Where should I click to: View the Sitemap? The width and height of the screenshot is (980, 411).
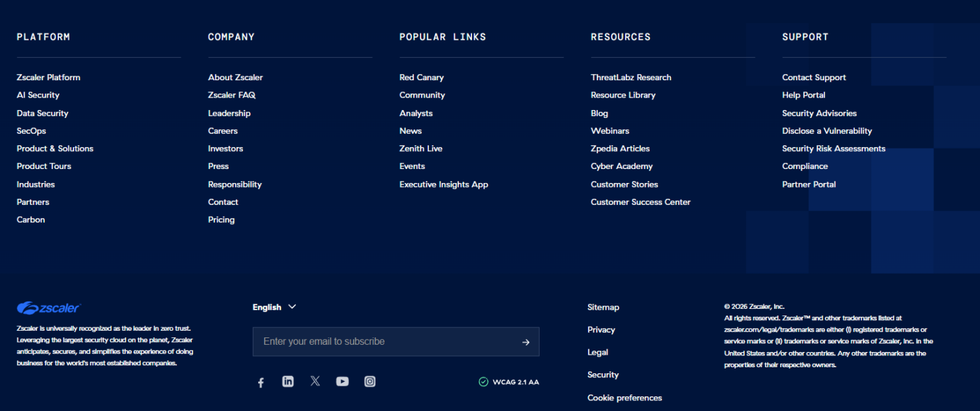point(603,307)
